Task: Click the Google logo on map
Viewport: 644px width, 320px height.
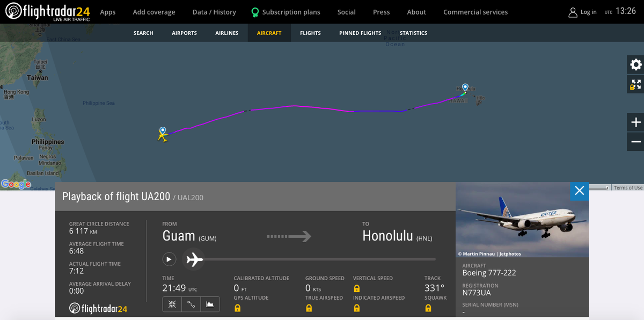Action: tap(16, 184)
